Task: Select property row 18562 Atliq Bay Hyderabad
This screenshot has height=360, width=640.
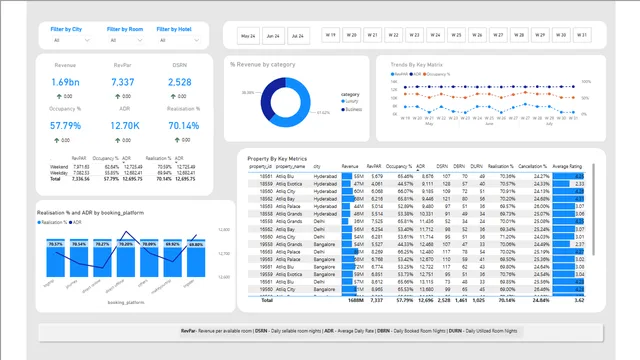Action: click(416, 199)
